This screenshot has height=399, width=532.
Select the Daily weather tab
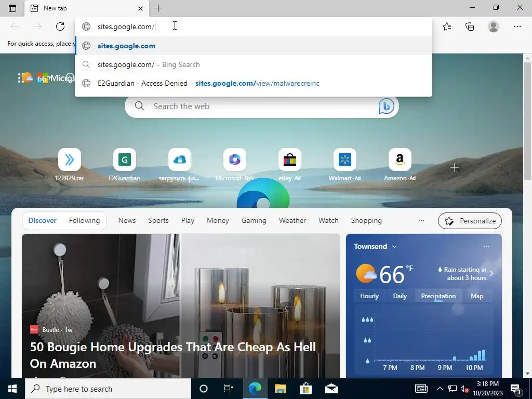pyautogui.click(x=400, y=296)
